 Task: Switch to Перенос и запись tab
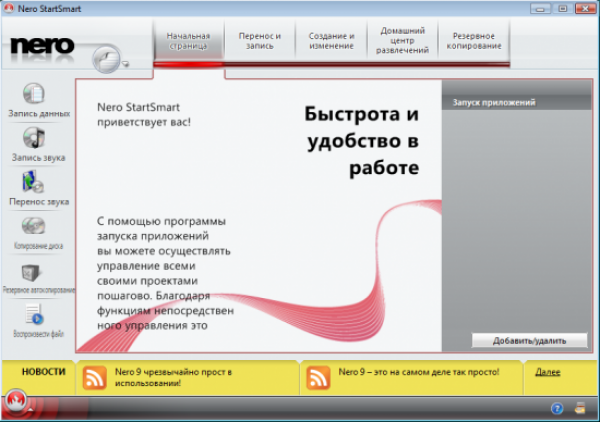pos(260,41)
